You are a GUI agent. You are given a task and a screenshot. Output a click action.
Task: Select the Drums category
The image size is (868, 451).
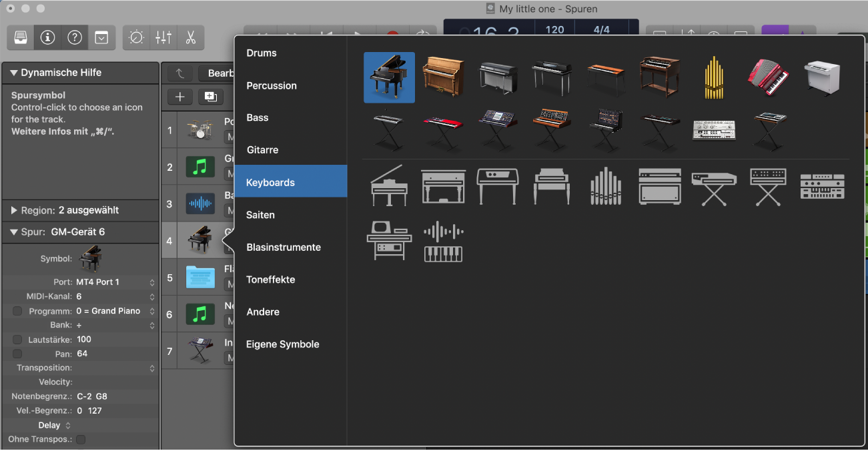(x=262, y=53)
